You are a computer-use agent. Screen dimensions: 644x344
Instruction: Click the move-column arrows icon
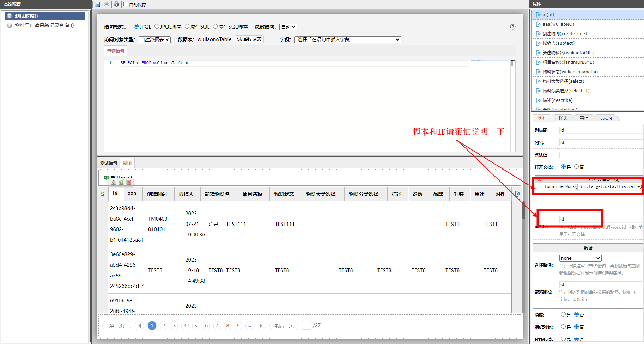[114, 182]
